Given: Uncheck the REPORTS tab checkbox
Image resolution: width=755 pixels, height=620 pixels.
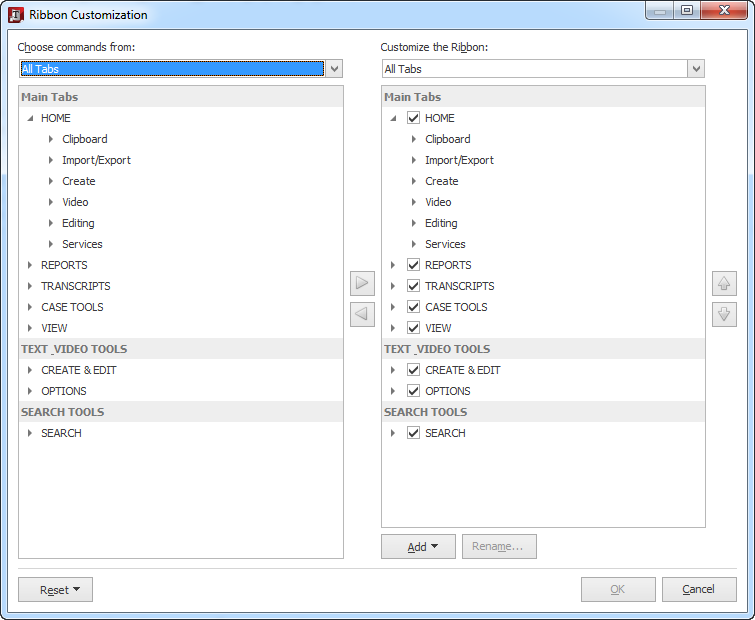Looking at the screenshot, I should click(x=413, y=265).
